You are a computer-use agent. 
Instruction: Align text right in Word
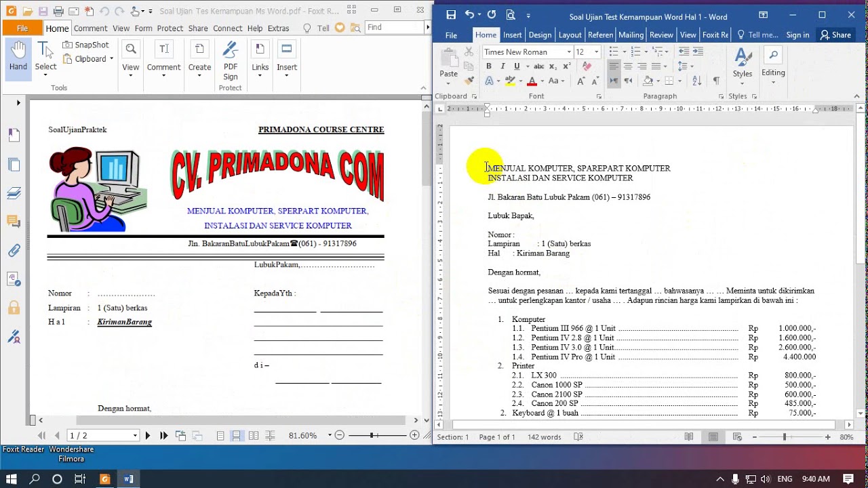point(642,66)
